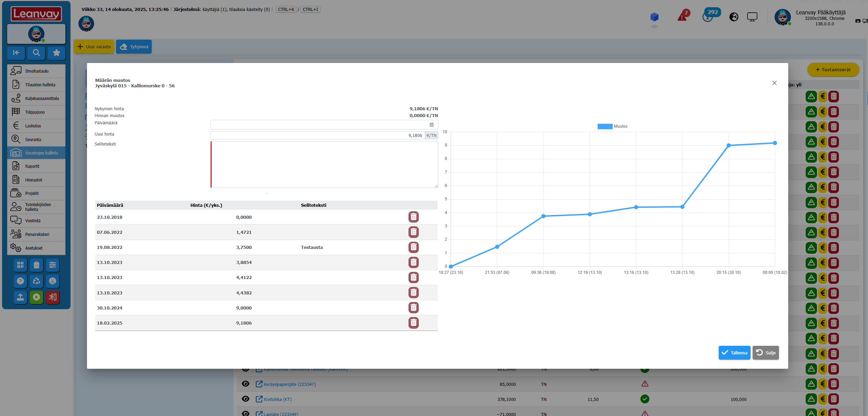This screenshot has height=416, width=868.
Task: Toggle eye icon for Keräyspaperijäte row
Action: [246, 384]
